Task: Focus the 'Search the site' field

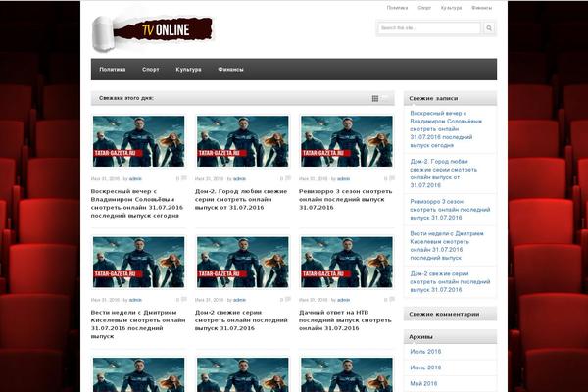Action: coord(429,28)
